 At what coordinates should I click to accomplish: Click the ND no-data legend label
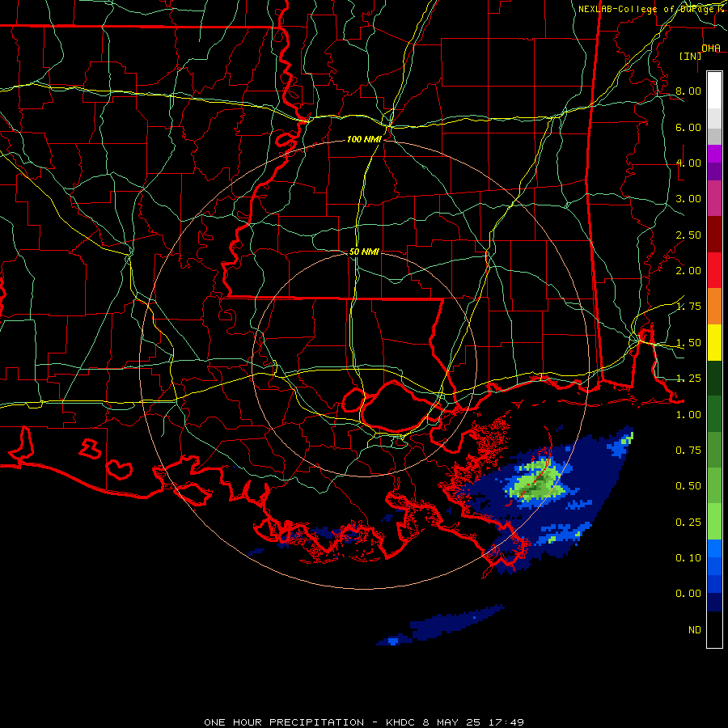(695, 630)
